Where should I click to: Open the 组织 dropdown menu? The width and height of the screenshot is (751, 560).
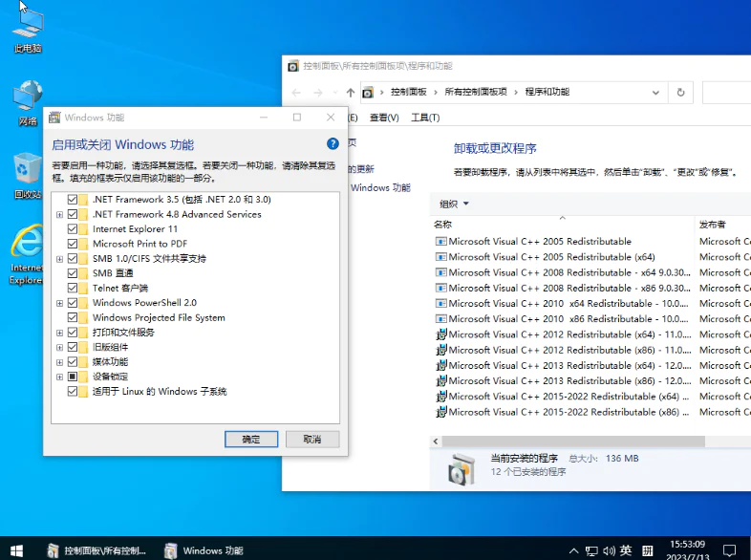(454, 205)
